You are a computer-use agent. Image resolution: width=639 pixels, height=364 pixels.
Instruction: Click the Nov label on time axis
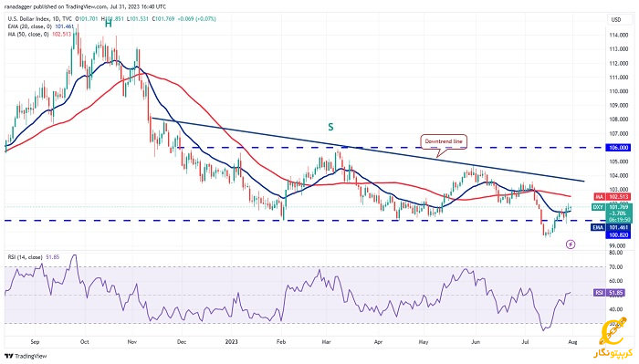click(x=131, y=342)
